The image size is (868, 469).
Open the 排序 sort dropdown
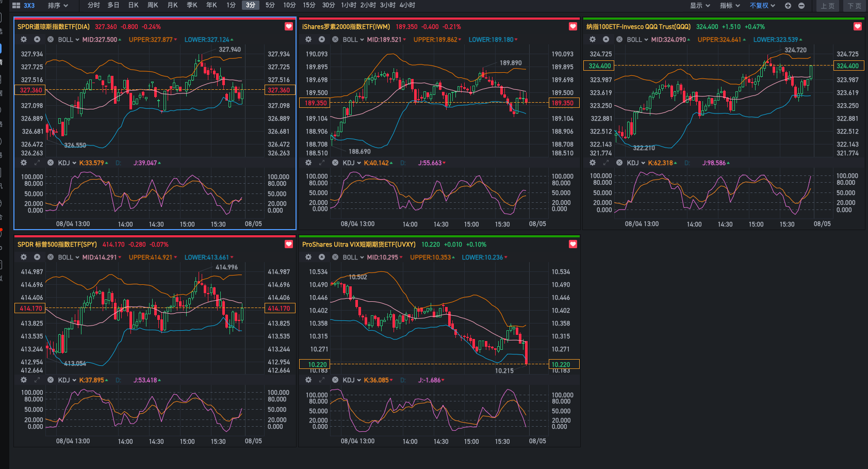58,6
